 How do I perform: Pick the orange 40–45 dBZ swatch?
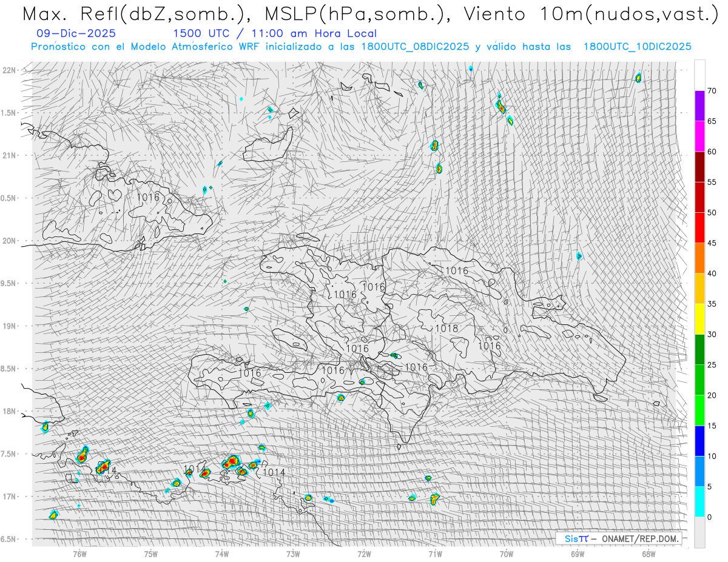[x=699, y=258]
